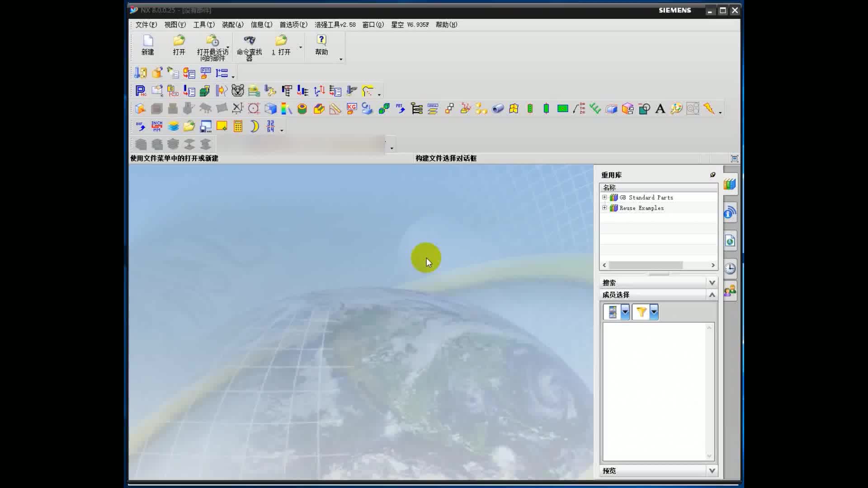
Task: Expand the 搜索 section
Action: pyautogui.click(x=712, y=283)
